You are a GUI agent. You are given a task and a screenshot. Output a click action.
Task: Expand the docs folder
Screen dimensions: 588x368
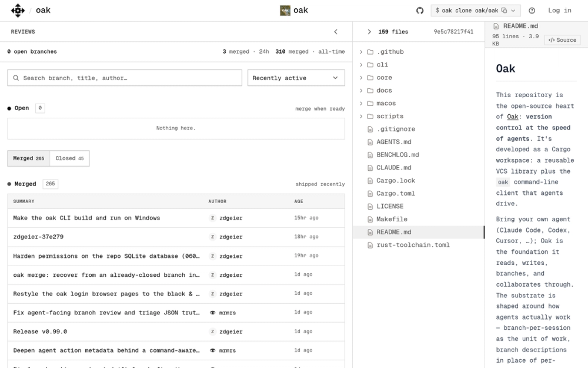[361, 91]
